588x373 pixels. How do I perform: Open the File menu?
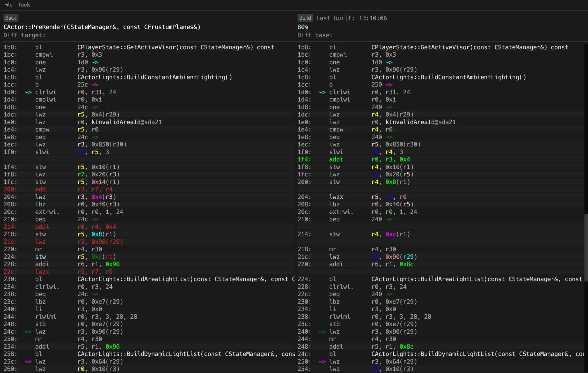click(x=8, y=4)
